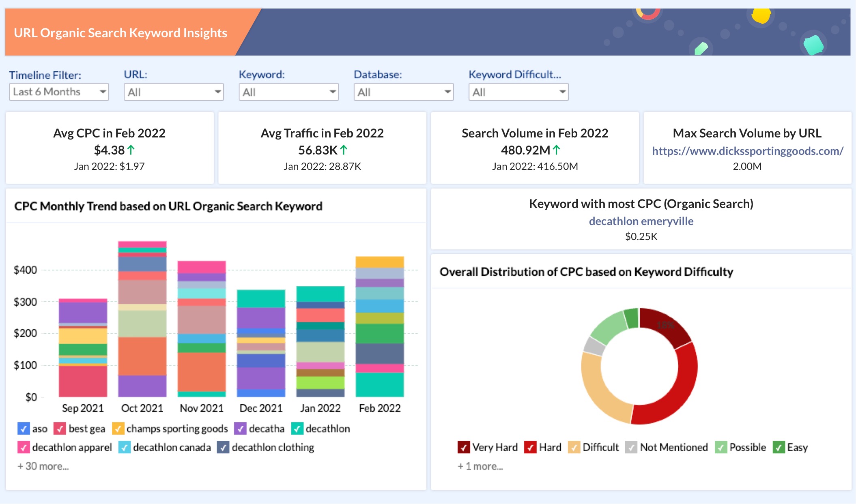Select the URL dropdown menu
This screenshot has height=504, width=856.
[x=172, y=92]
